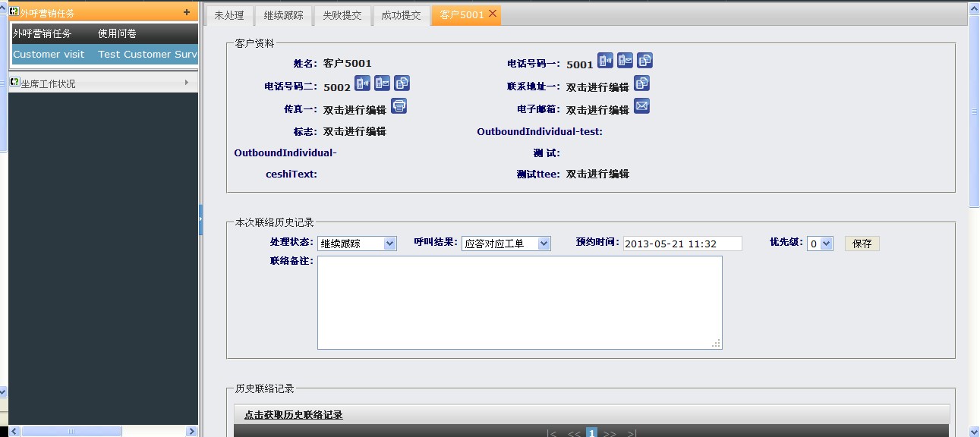Click the email envelope icon beside 电子邮箱
Image resolution: width=980 pixels, height=437 pixels.
pos(641,106)
